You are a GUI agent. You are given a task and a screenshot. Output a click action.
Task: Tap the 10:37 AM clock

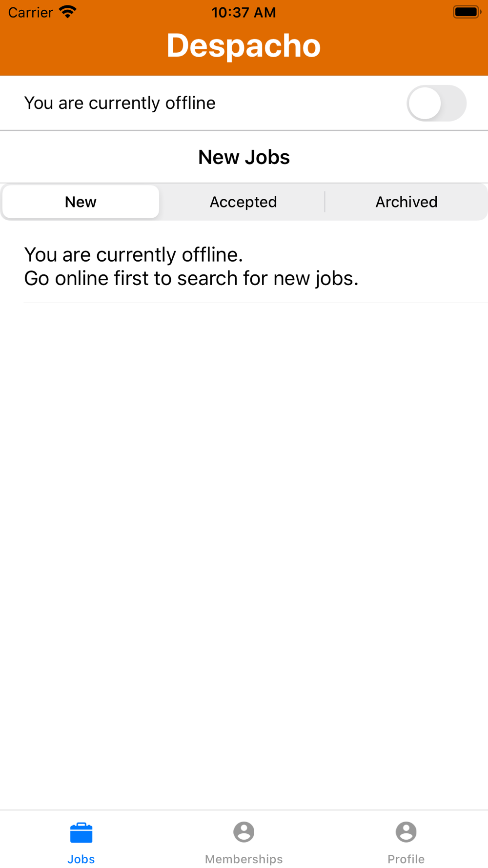[x=244, y=12]
